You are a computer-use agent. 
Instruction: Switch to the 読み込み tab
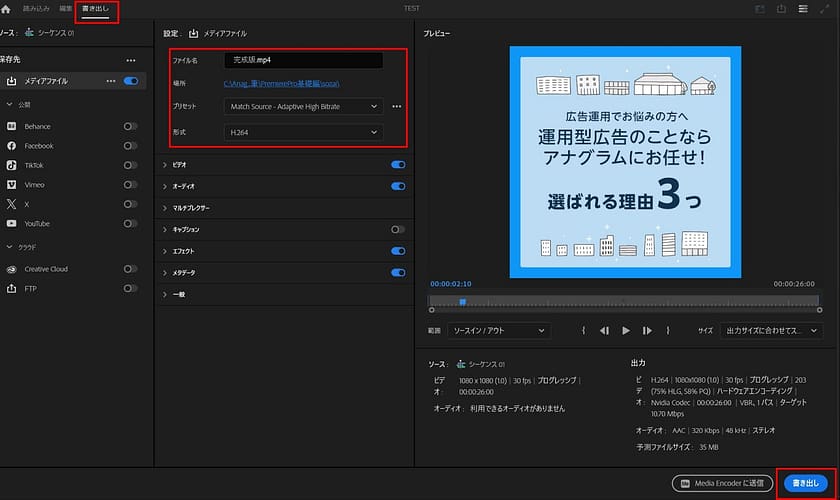click(37, 9)
